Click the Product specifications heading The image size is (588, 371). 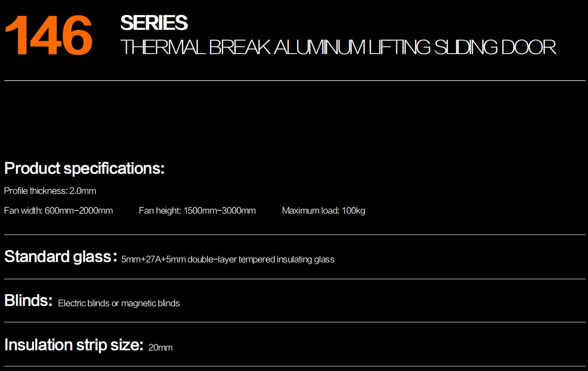coord(84,168)
